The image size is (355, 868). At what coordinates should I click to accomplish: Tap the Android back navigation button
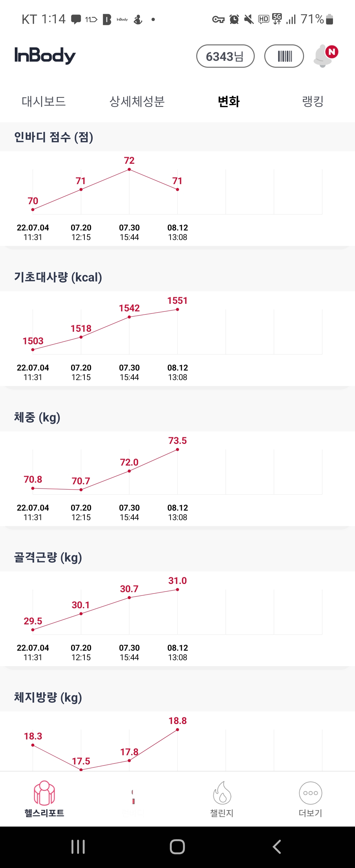[277, 847]
